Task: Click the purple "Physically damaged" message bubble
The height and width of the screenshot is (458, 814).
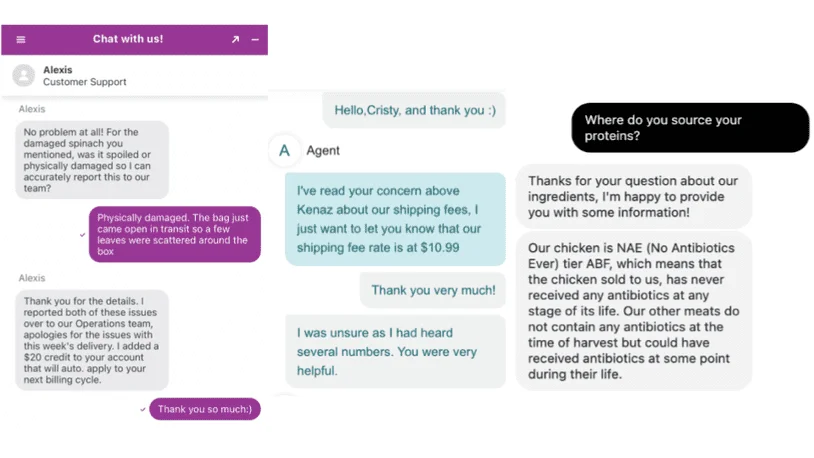Action: pos(174,233)
